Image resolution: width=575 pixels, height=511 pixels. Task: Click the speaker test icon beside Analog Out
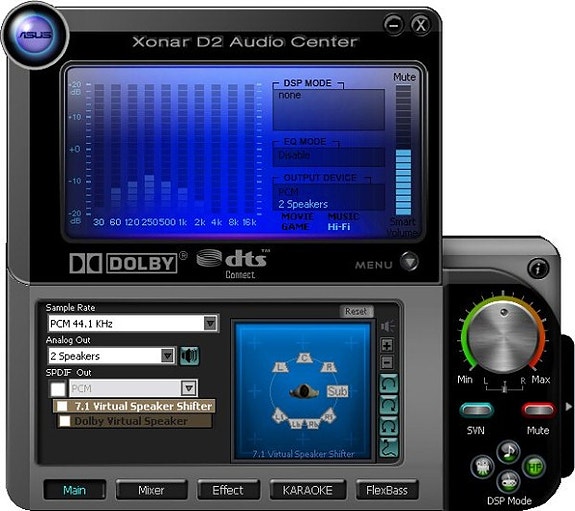[190, 355]
